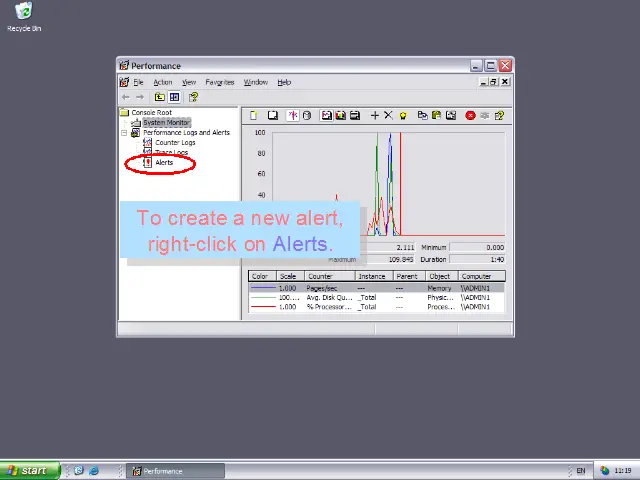The height and width of the screenshot is (480, 640).
Task: Click the red color line of % Processor
Action: (263, 307)
